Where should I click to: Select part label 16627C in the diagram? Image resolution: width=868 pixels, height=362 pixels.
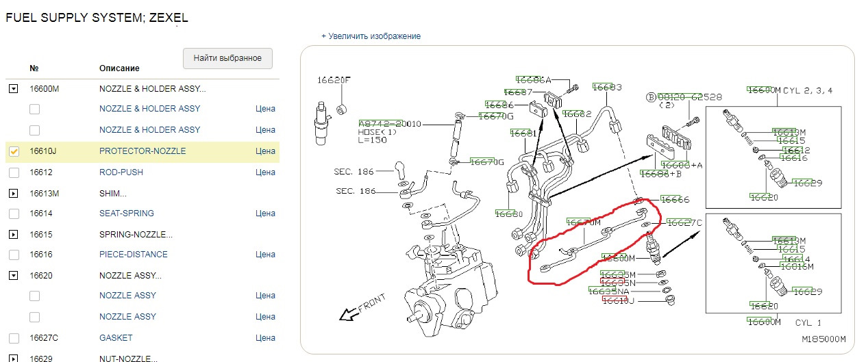click(684, 222)
